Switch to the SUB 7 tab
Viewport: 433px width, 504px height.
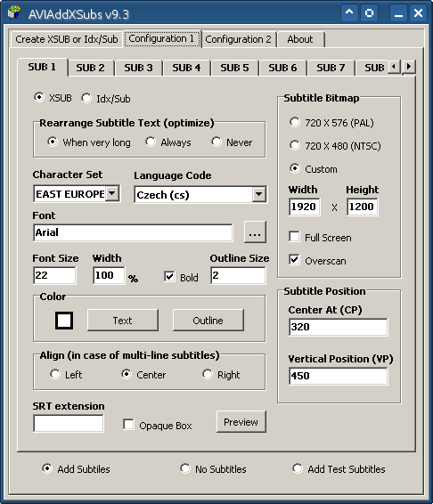pyautogui.click(x=331, y=68)
